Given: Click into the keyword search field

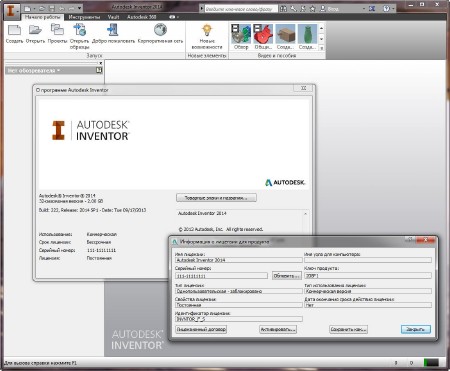Looking at the screenshot, I should (241, 9).
